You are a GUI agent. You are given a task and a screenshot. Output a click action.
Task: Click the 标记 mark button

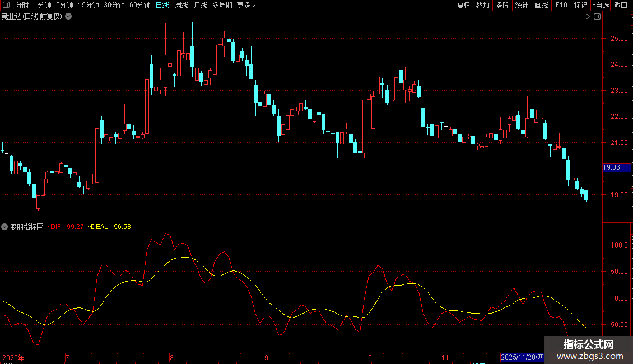pos(580,5)
